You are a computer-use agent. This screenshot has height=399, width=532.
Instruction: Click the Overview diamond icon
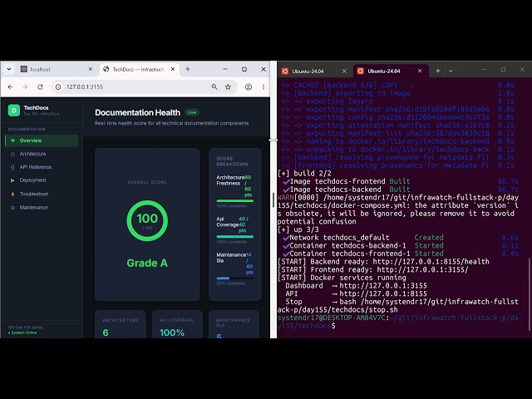(x=12, y=140)
